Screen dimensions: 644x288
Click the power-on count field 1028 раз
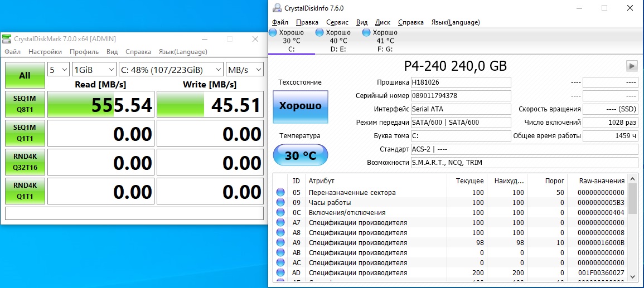(611, 122)
